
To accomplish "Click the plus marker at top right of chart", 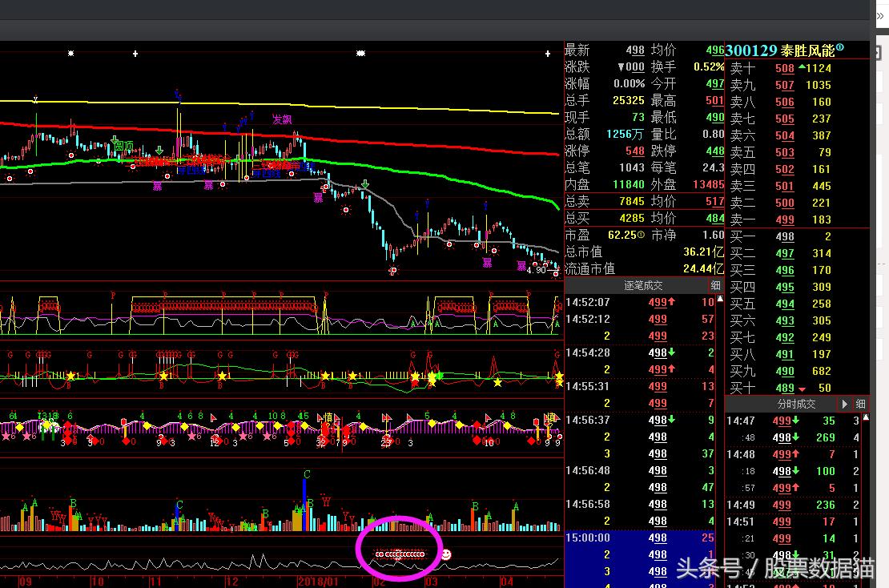I will [548, 54].
